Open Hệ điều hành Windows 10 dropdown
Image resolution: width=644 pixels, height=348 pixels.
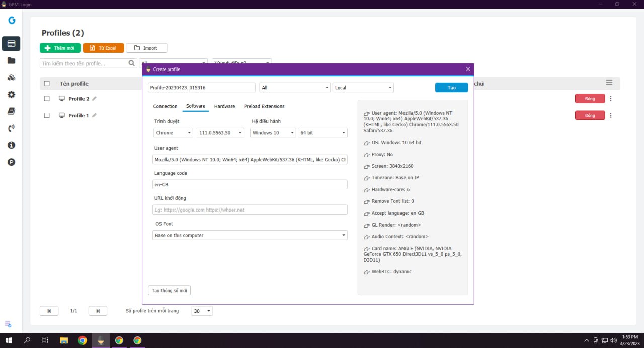pyautogui.click(x=273, y=133)
